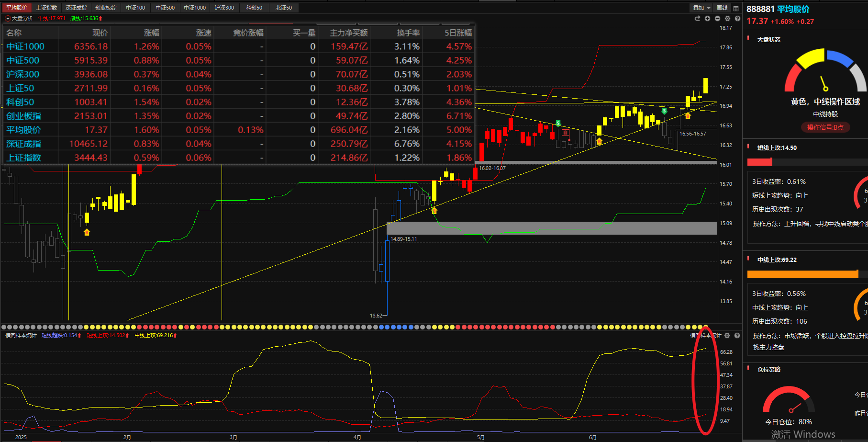Switch to 北证50 tab
Screen dimensions: 868x442
click(284, 8)
